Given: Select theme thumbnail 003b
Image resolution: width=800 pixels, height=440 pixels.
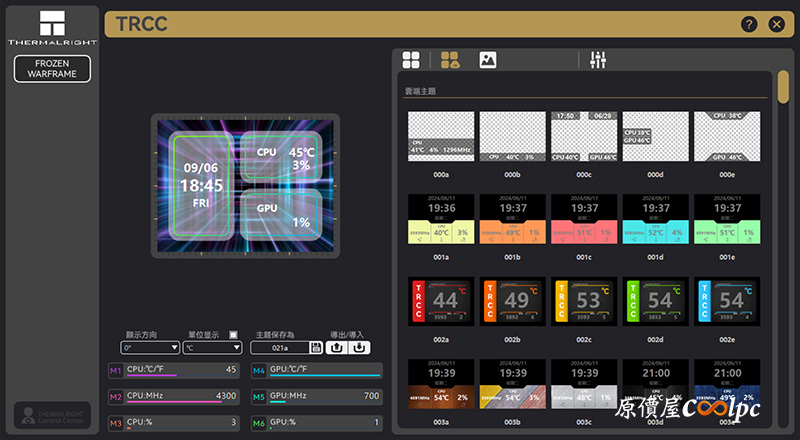Looking at the screenshot, I should tap(512, 384).
